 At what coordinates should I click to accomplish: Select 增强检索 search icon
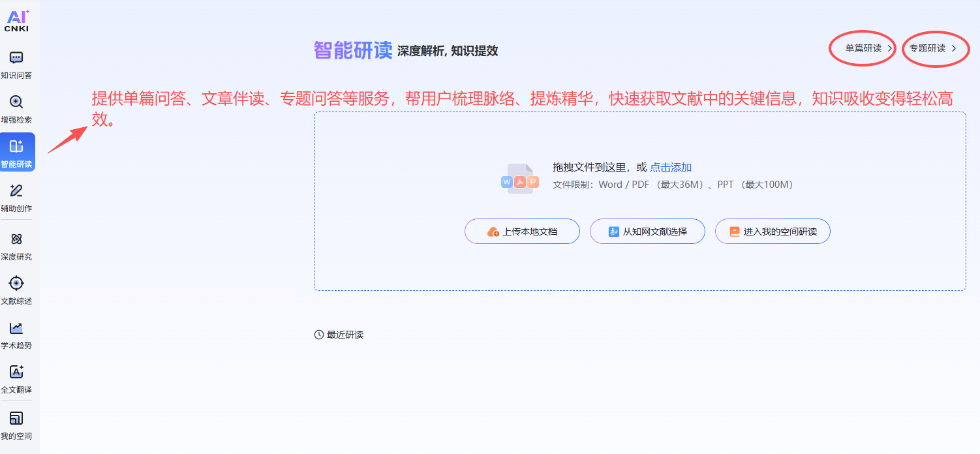16,102
